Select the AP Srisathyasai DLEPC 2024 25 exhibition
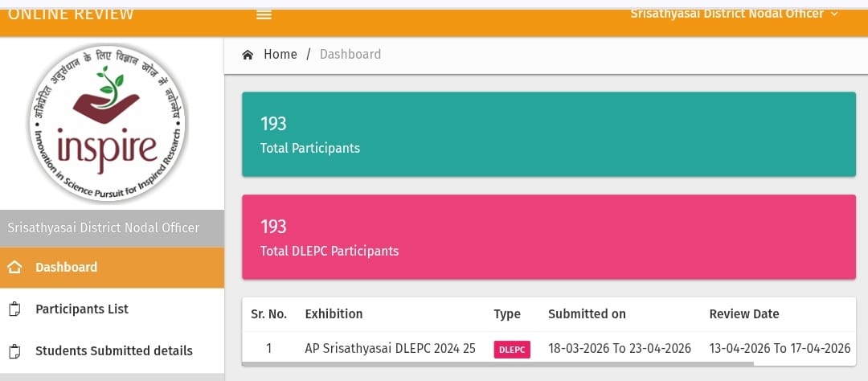 [x=389, y=349]
